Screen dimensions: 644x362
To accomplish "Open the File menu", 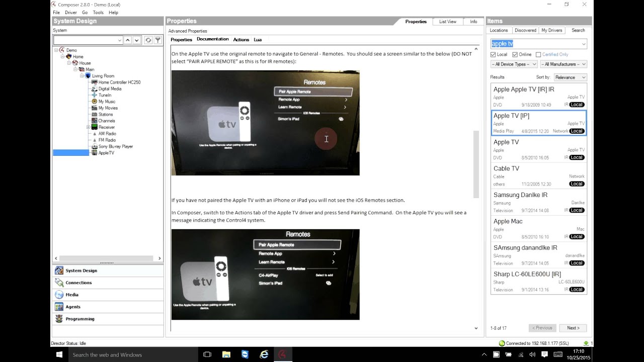I will [x=56, y=12].
